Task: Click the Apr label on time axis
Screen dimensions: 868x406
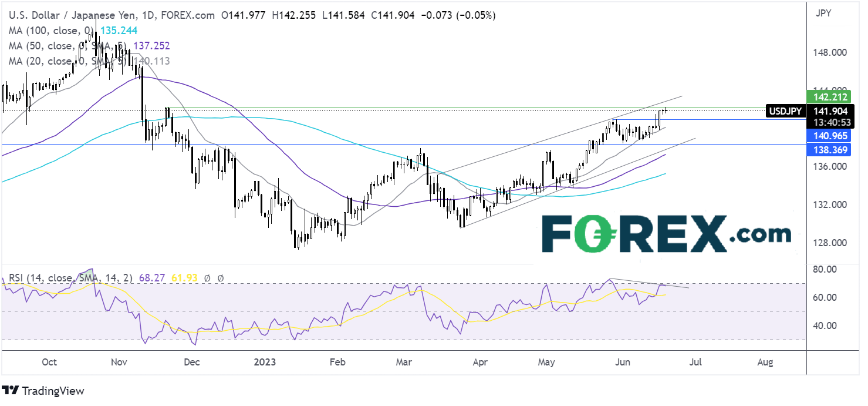Action: pyautogui.click(x=481, y=362)
